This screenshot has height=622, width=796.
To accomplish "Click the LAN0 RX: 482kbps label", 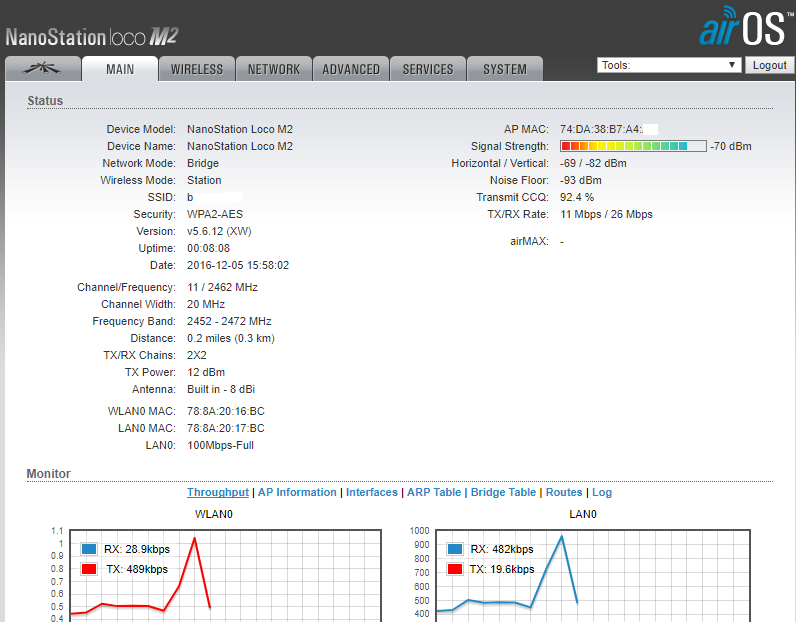I will coord(502,549).
